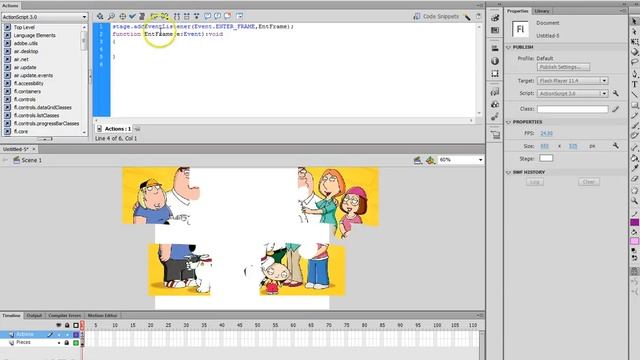Viewport: 640px width, 360px height.
Task: Expand the Language Elements toolbox entry
Action: (x=7, y=36)
